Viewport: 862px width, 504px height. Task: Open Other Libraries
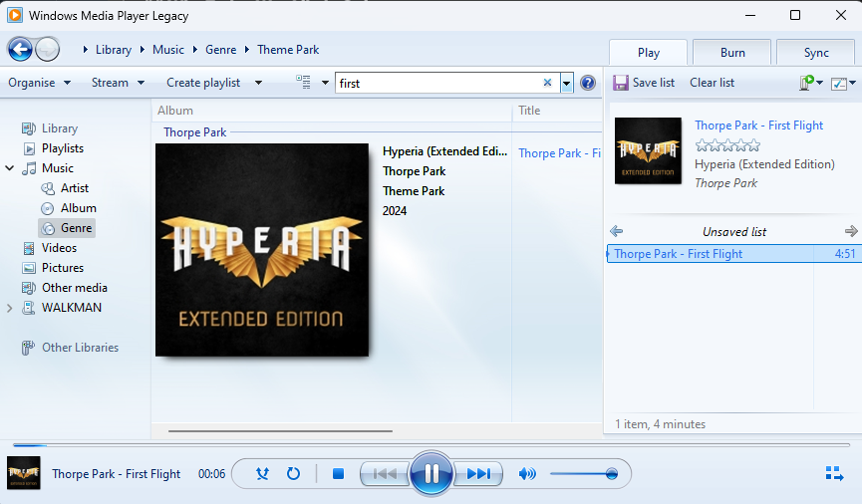coord(80,348)
